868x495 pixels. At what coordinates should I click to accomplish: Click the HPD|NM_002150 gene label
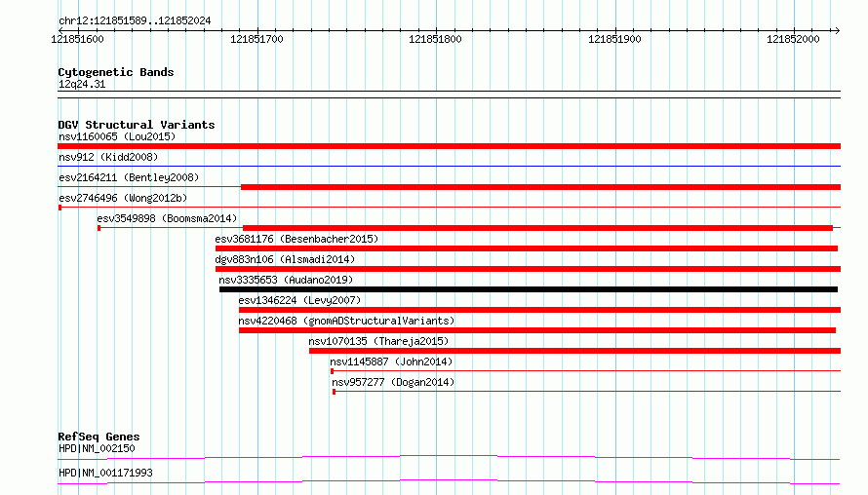(97, 448)
